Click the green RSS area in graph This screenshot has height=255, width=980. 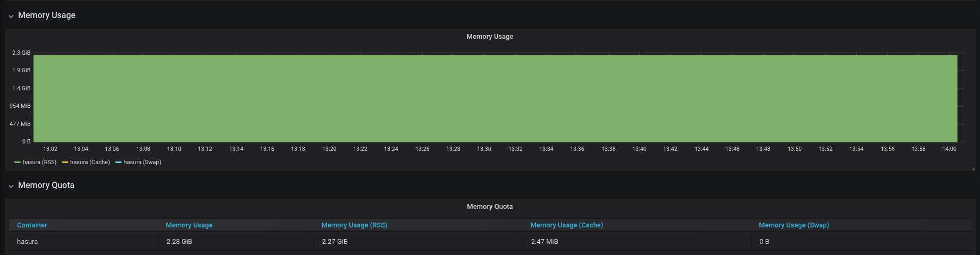pyautogui.click(x=495, y=98)
